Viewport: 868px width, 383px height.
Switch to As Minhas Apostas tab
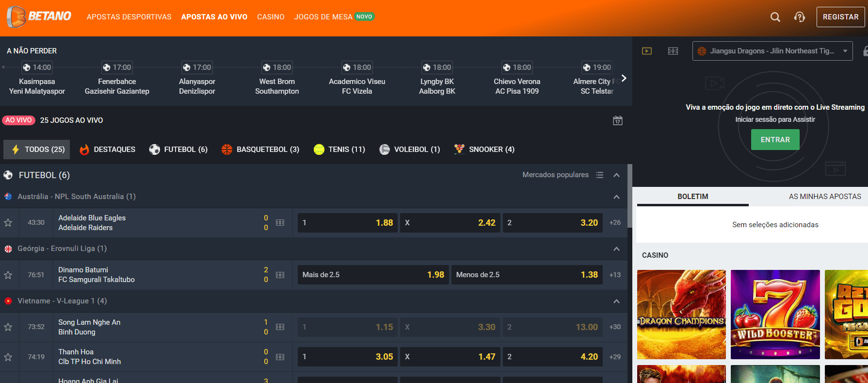825,197
